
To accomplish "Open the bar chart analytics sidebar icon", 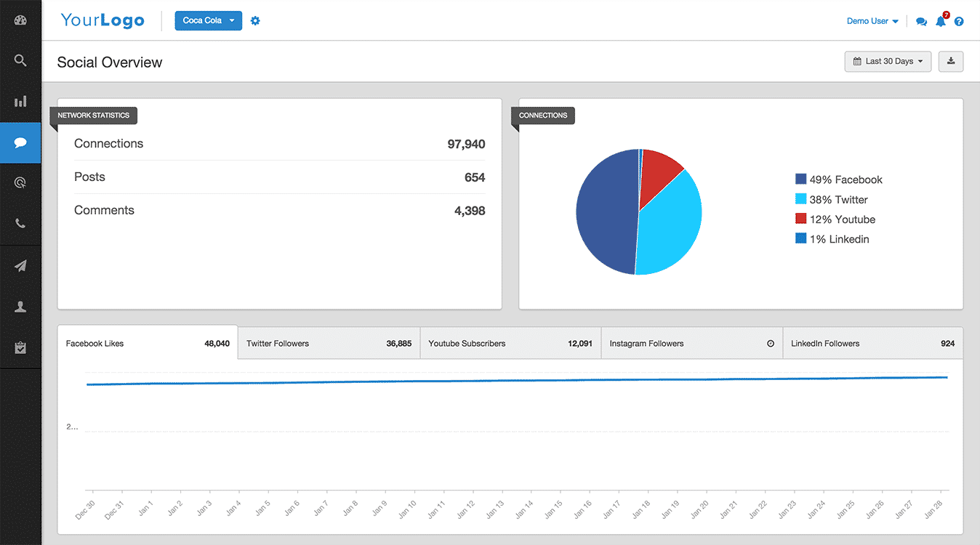I will 20,102.
